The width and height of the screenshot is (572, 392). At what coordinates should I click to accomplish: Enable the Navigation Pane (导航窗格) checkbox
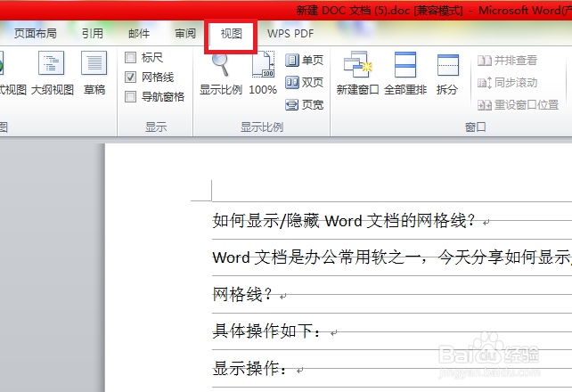point(131,96)
